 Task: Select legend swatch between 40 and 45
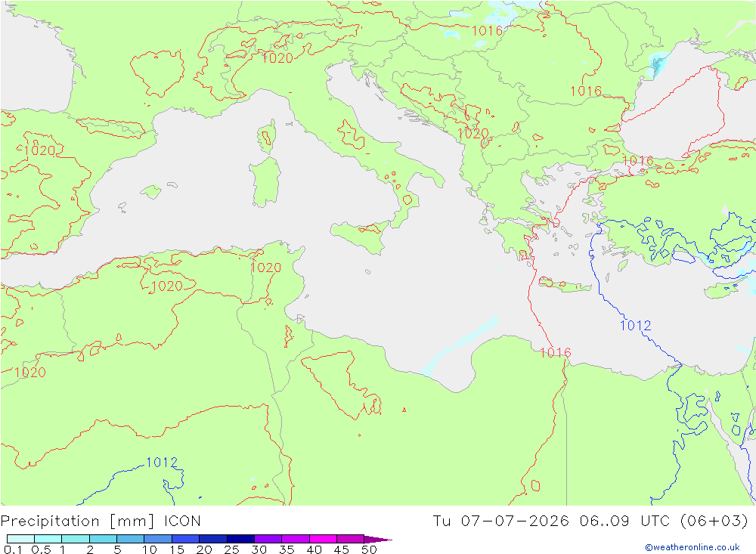(323, 539)
